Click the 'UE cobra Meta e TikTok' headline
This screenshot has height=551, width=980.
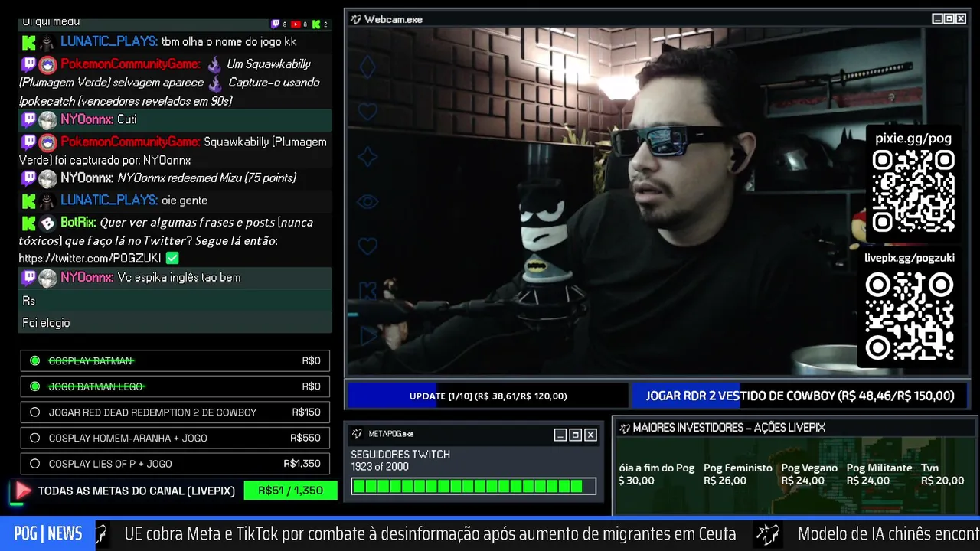click(x=430, y=534)
